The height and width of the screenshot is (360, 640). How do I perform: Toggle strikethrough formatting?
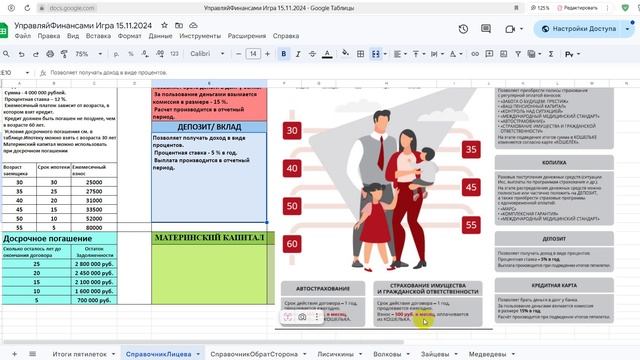(x=312, y=54)
